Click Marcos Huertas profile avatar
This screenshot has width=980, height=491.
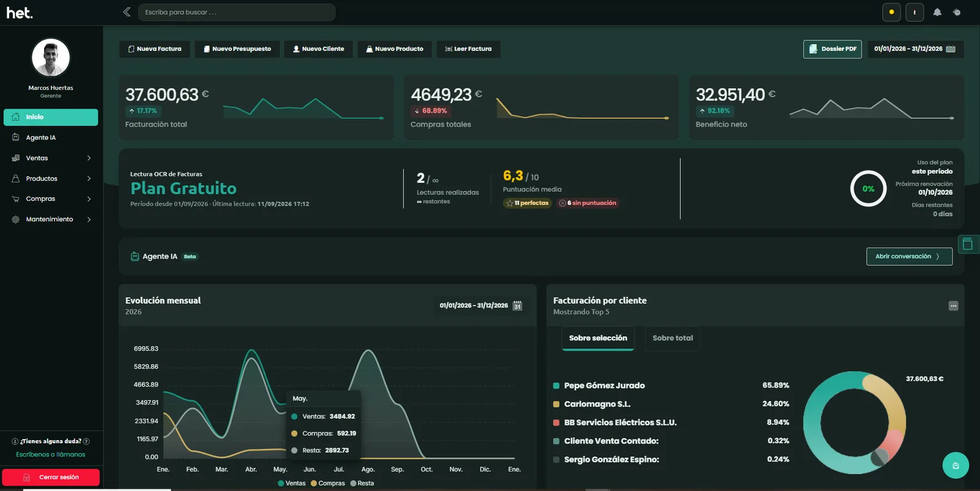click(x=51, y=58)
